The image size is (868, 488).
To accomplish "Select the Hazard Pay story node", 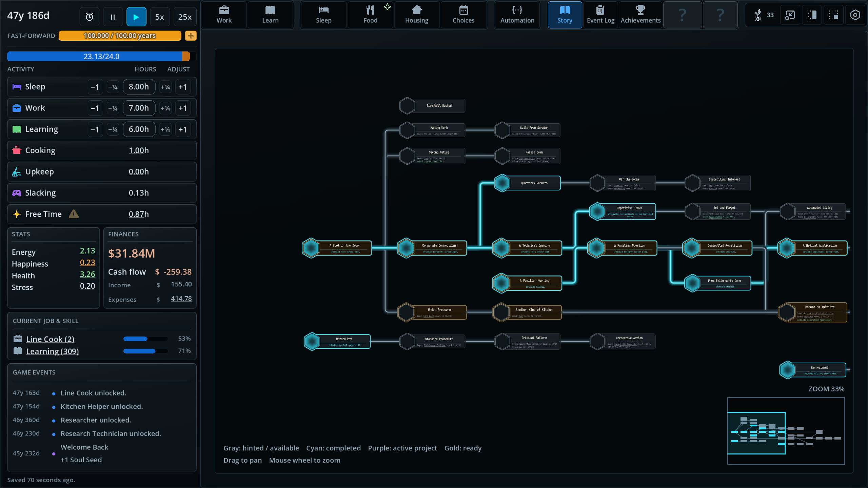I will [337, 341].
